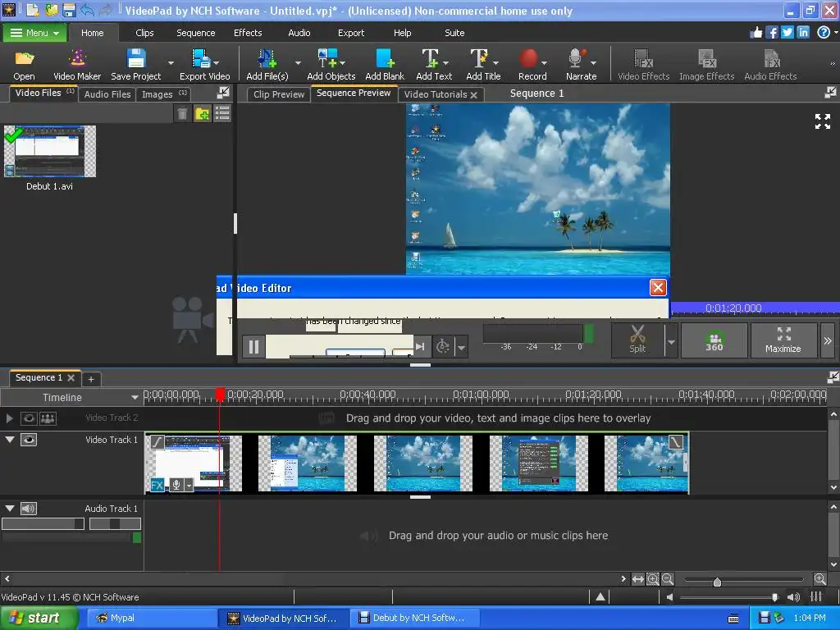Open Add File(s) dropdown arrow
Viewport: 840px width, 630px height.
(x=298, y=62)
